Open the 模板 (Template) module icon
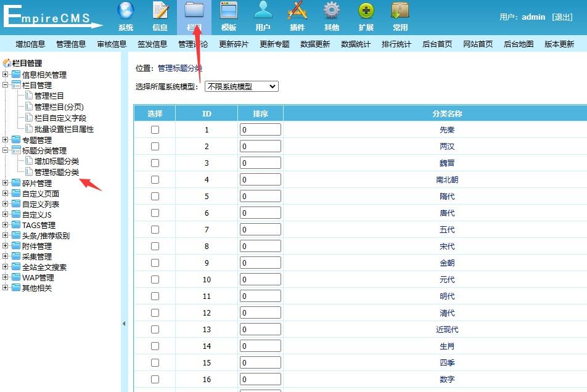Image resolution: width=587 pixels, height=392 pixels. point(229,17)
